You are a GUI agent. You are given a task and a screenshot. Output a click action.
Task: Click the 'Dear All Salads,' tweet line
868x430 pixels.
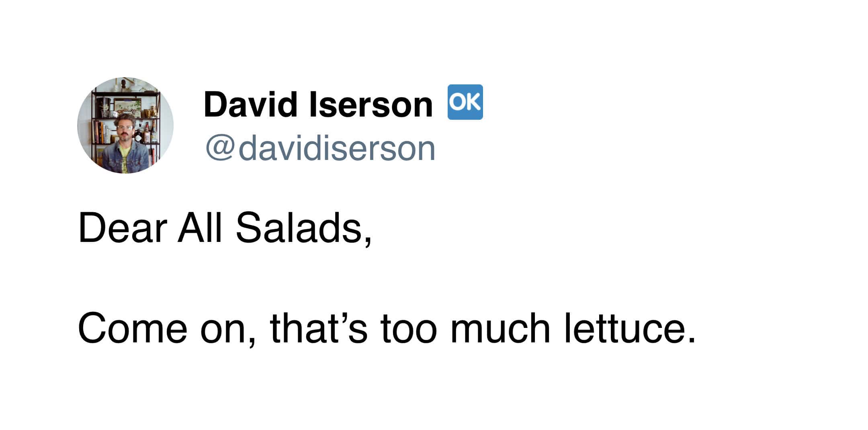225,228
